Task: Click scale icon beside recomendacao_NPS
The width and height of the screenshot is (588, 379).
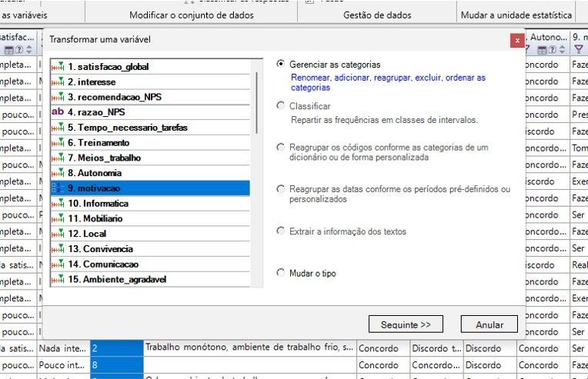Action: [58, 97]
